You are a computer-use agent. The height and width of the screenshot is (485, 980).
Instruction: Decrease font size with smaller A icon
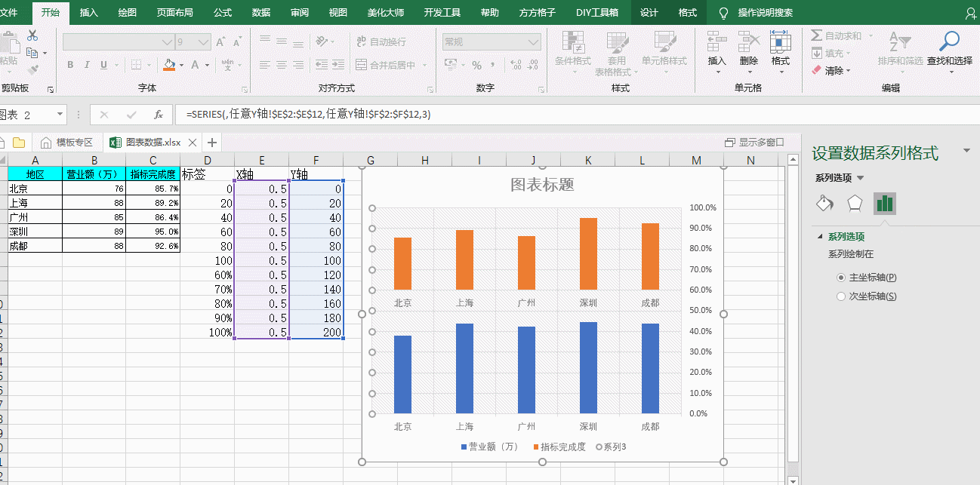[237, 42]
